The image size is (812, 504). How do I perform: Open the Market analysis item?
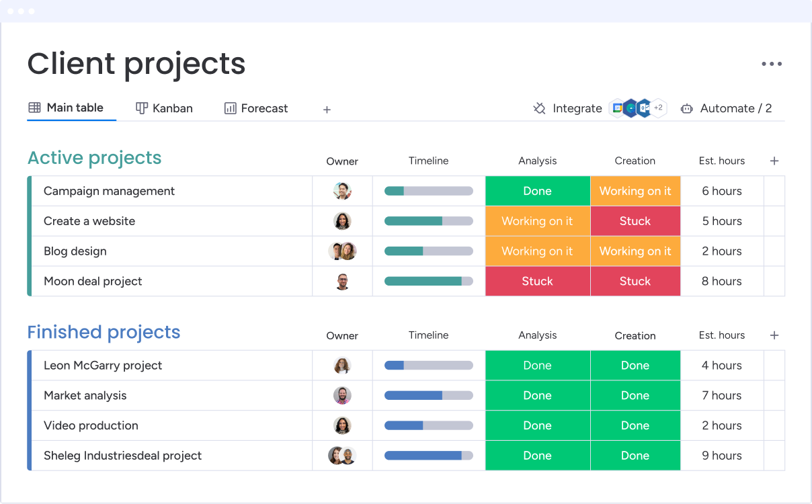point(85,395)
